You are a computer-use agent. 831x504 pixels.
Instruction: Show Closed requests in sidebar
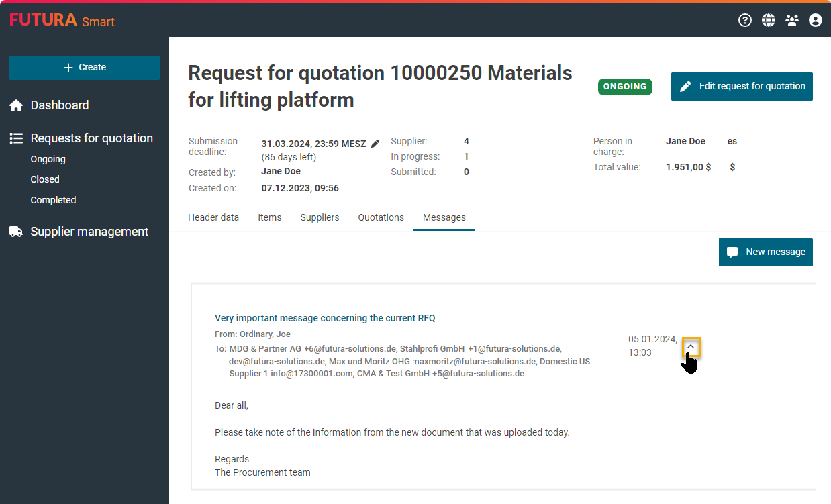pyautogui.click(x=45, y=179)
